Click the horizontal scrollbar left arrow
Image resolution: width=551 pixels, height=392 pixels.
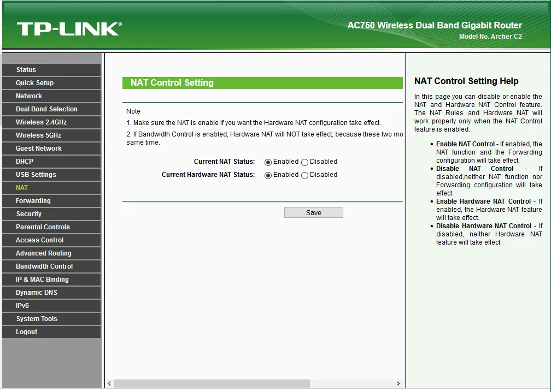tap(110, 384)
